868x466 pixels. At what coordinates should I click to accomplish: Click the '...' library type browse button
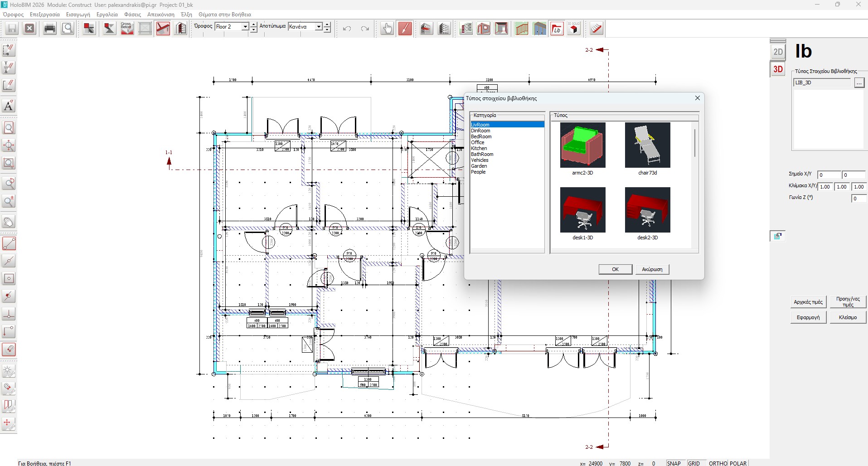point(859,83)
